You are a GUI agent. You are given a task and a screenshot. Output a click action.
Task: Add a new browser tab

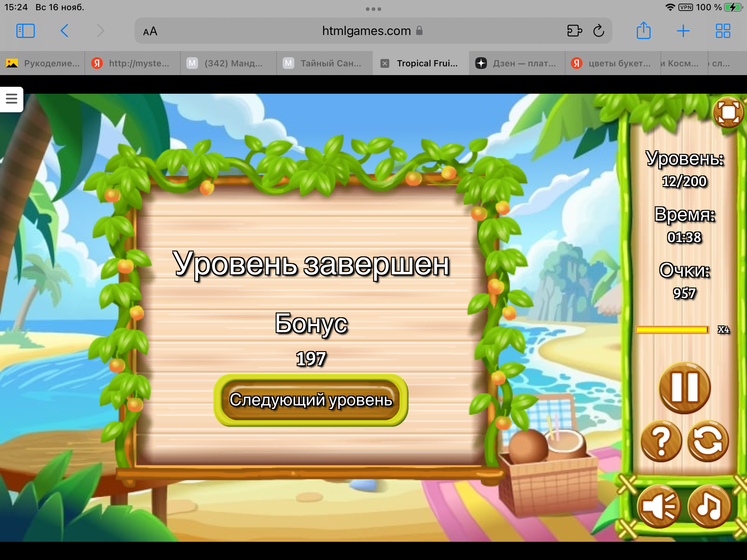tap(683, 31)
